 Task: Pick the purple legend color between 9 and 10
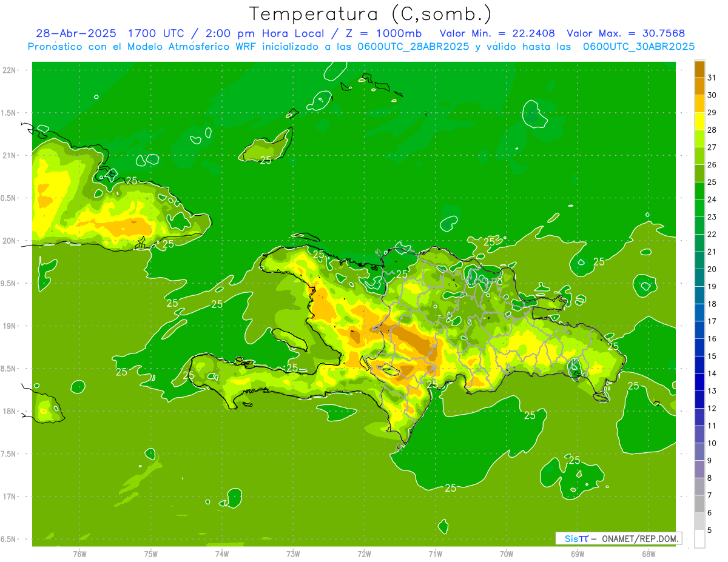click(x=699, y=452)
